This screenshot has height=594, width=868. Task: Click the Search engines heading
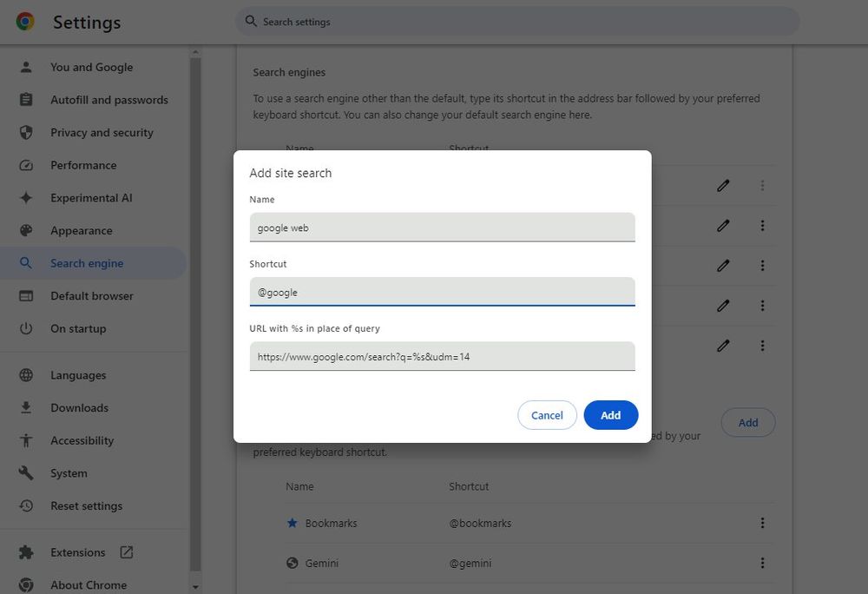[x=289, y=73]
